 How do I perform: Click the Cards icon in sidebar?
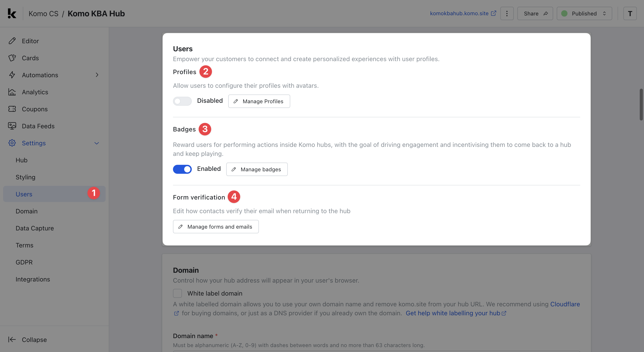12,58
